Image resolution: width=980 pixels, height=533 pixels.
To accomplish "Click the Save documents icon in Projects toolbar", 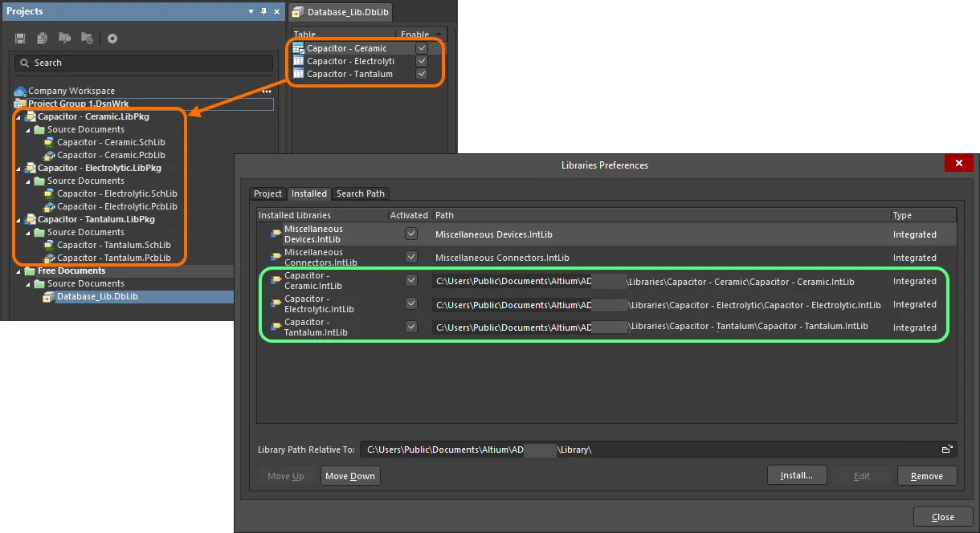I will (19, 38).
